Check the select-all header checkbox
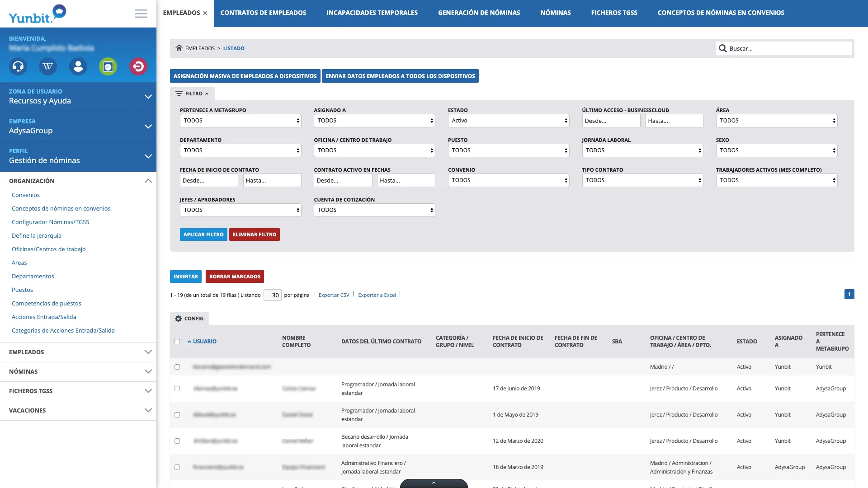 coord(177,342)
